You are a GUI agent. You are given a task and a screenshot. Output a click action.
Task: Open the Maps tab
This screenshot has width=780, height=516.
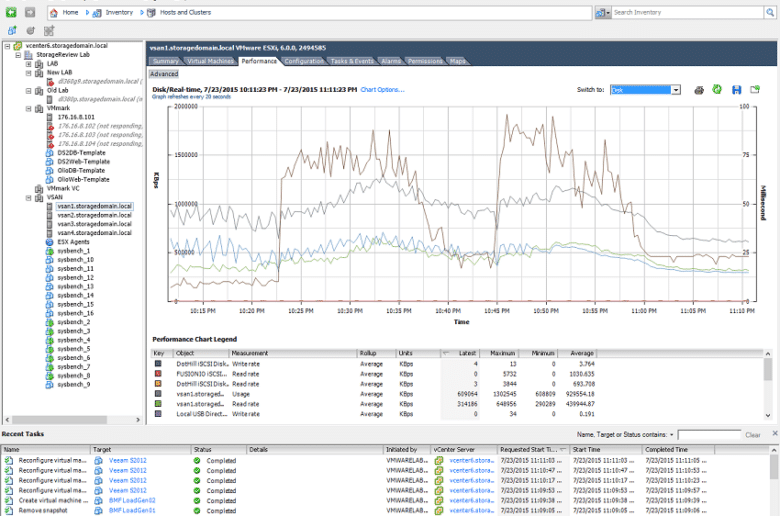458,61
